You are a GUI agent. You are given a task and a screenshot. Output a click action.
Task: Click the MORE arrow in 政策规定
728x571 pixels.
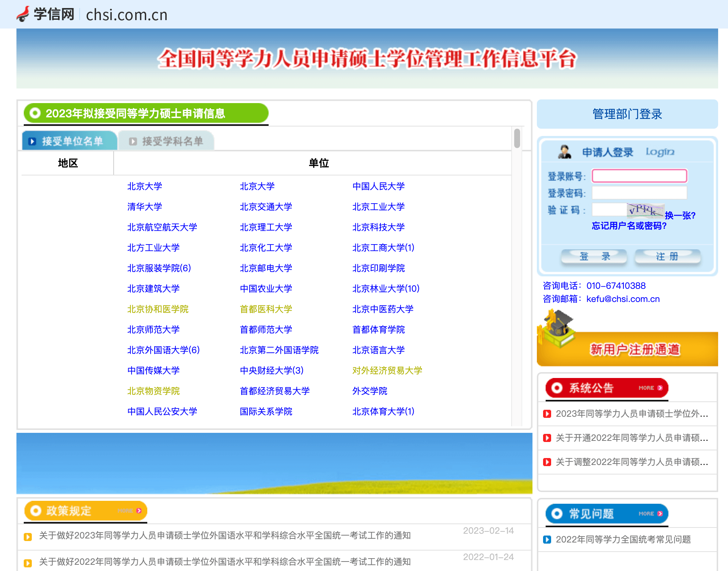[x=139, y=511]
